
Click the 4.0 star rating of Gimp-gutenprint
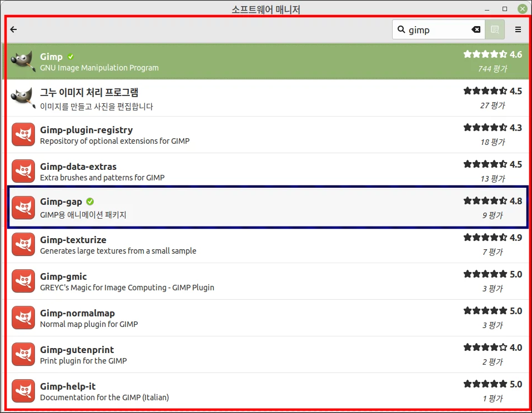coord(493,347)
